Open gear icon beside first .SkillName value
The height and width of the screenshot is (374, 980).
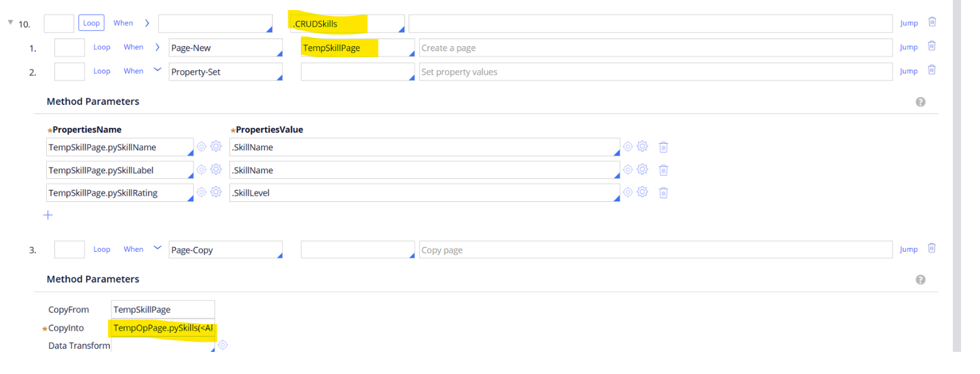[642, 147]
